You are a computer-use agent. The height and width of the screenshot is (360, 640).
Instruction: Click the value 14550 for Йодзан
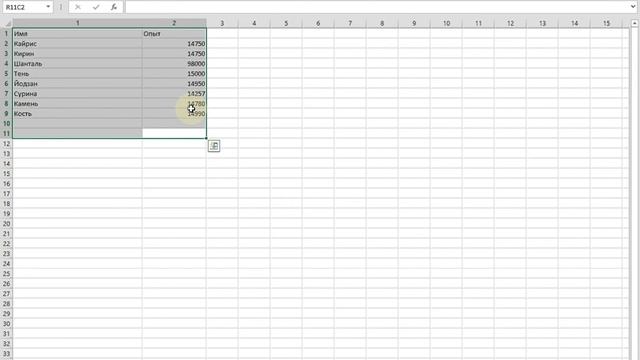pos(174,84)
